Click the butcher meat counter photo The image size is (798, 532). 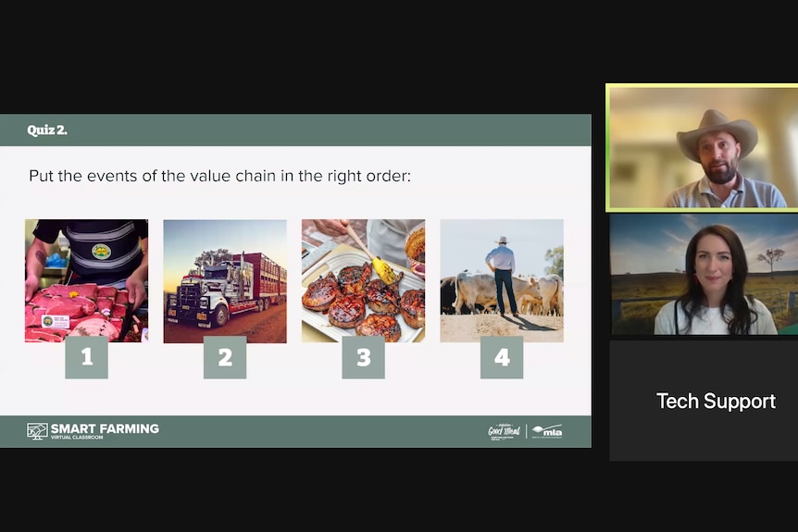[86, 280]
